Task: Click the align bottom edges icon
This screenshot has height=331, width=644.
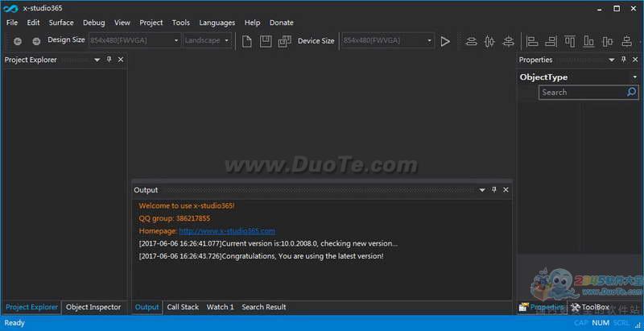Action: click(x=588, y=41)
